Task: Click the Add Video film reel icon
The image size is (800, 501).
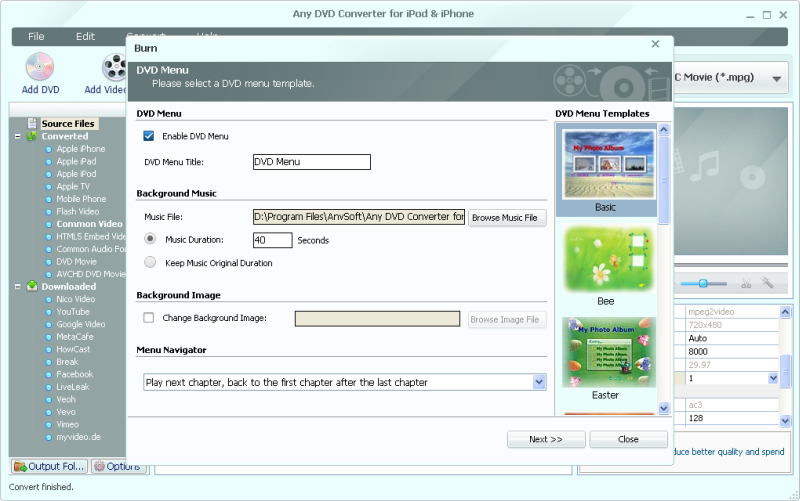Action: 114,67
